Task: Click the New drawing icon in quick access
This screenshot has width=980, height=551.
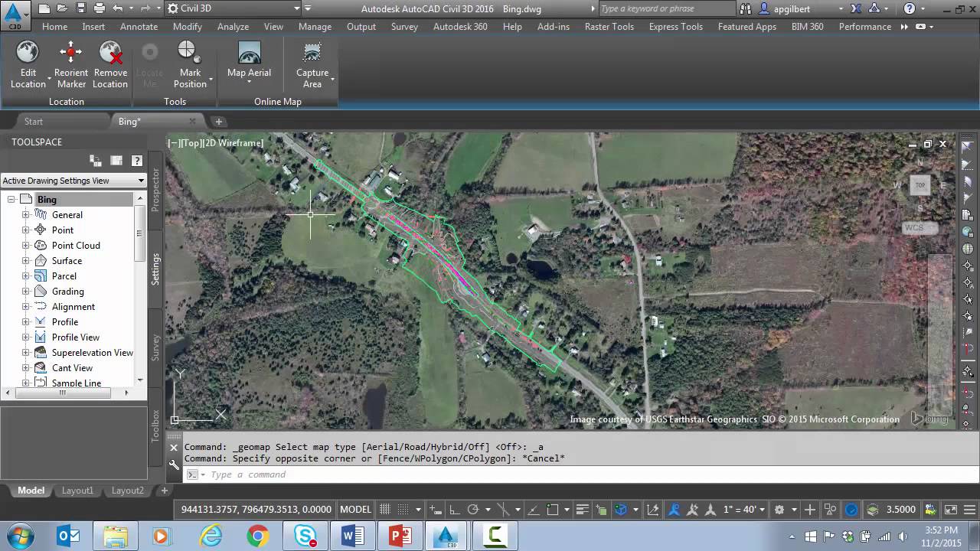Action: click(x=44, y=8)
